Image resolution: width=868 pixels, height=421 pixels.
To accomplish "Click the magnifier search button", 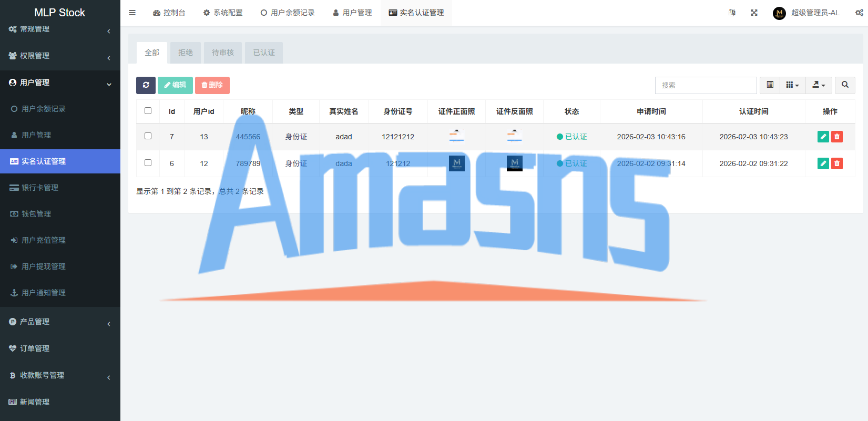I will [845, 85].
